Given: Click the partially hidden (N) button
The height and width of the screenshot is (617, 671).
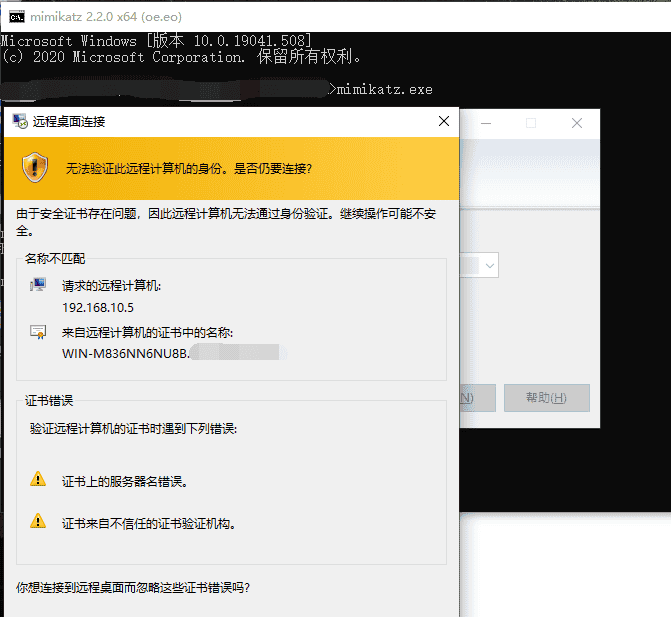Looking at the screenshot, I should [478, 398].
